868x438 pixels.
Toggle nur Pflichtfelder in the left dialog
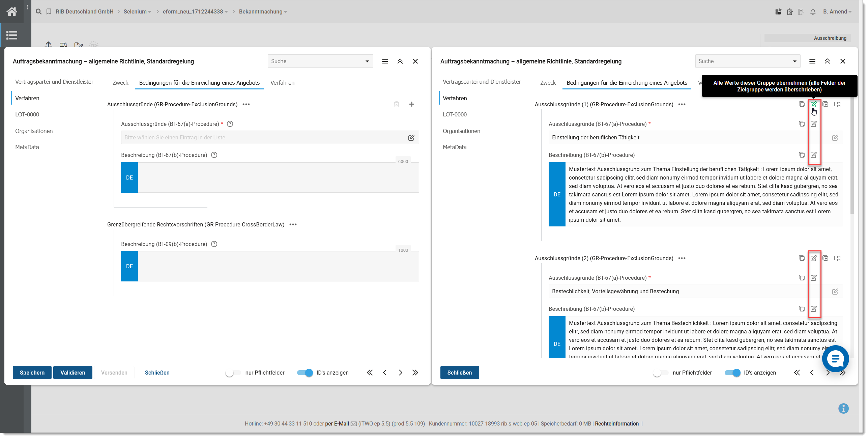click(x=233, y=373)
